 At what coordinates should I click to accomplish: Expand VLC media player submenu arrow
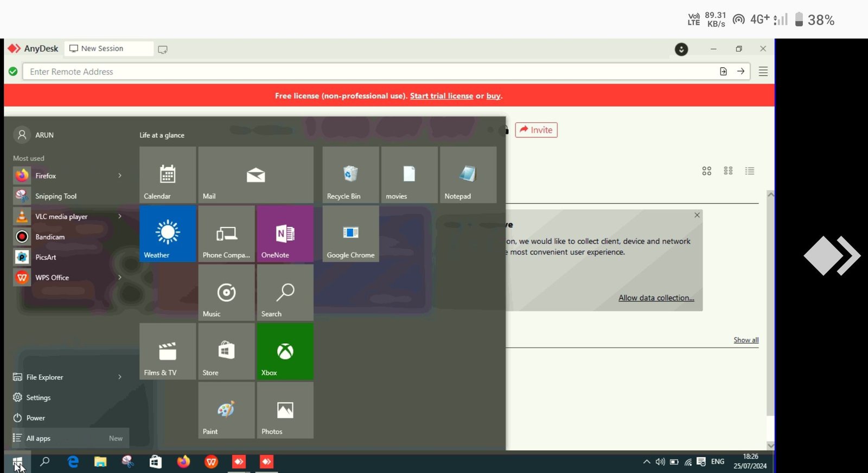(120, 216)
